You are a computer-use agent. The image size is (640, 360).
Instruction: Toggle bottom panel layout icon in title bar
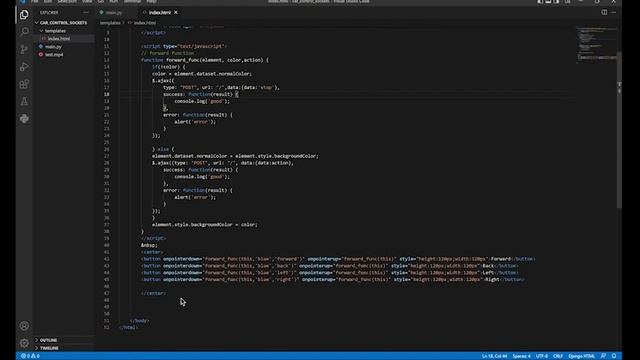548,2
